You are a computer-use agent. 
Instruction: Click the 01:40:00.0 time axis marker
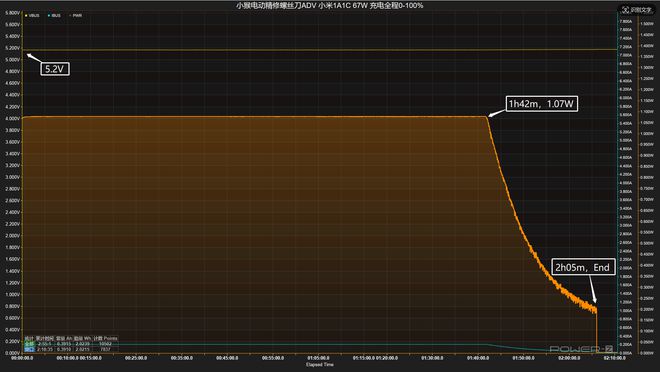coord(478,358)
